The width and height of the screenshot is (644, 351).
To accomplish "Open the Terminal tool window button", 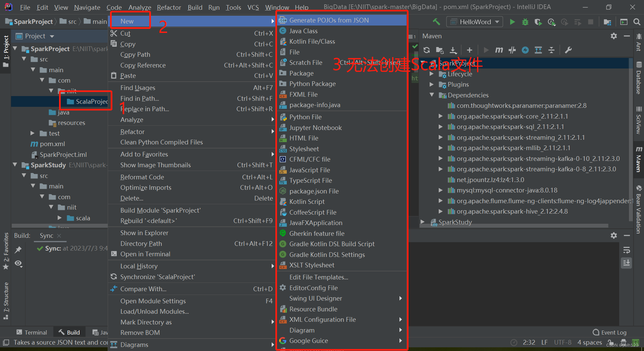I will 32,332.
